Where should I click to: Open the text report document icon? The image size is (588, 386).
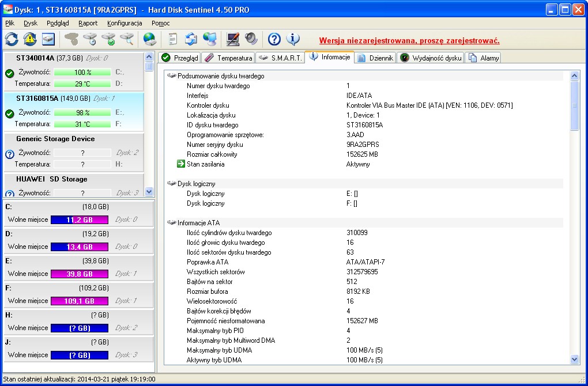click(172, 39)
